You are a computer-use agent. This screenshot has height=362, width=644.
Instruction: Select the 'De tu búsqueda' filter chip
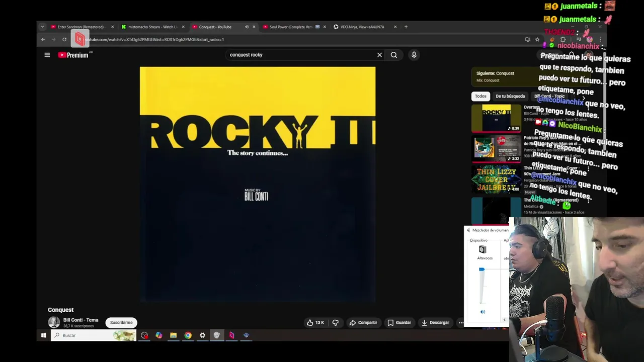tap(510, 96)
